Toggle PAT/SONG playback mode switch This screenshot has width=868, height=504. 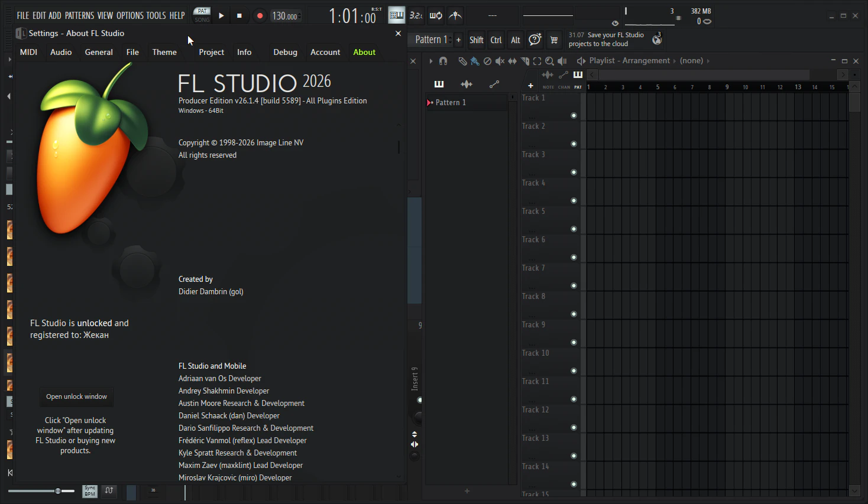(x=202, y=15)
